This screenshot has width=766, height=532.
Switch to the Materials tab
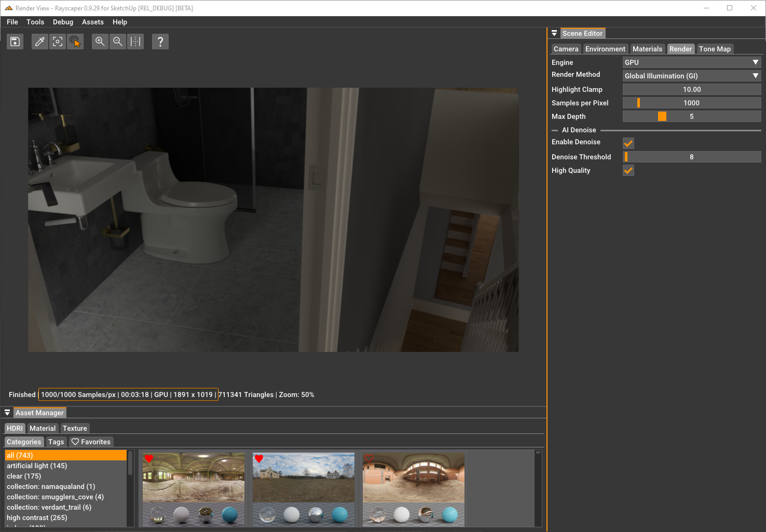647,49
